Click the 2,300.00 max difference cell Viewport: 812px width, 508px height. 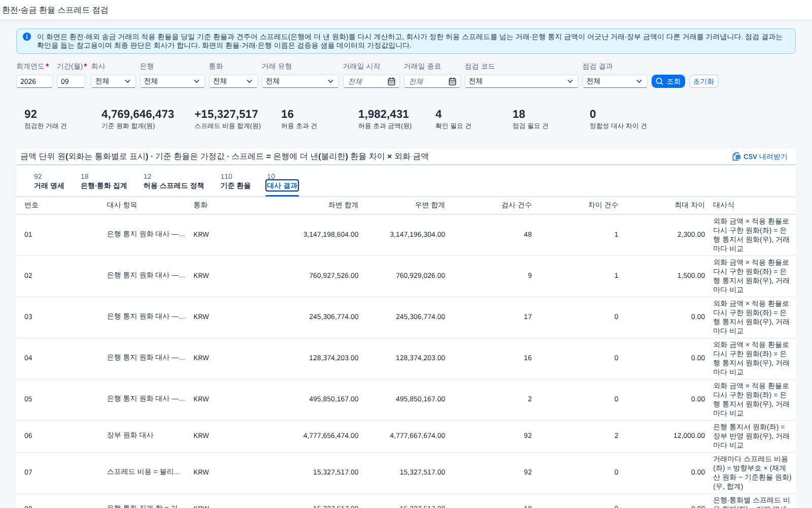pos(691,235)
